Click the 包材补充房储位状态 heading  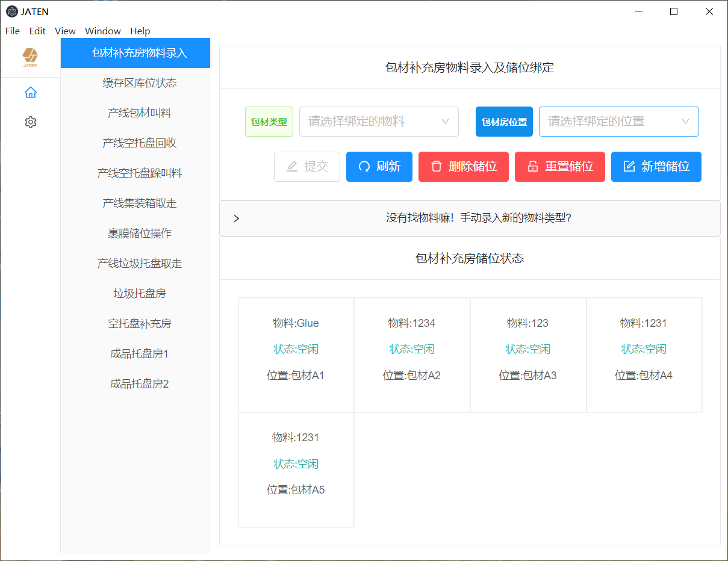point(470,259)
